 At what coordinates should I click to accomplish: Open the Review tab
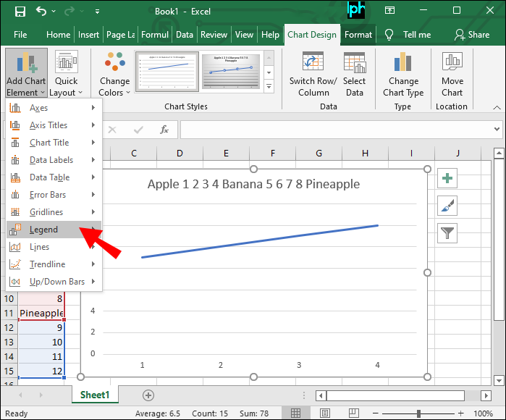point(214,35)
